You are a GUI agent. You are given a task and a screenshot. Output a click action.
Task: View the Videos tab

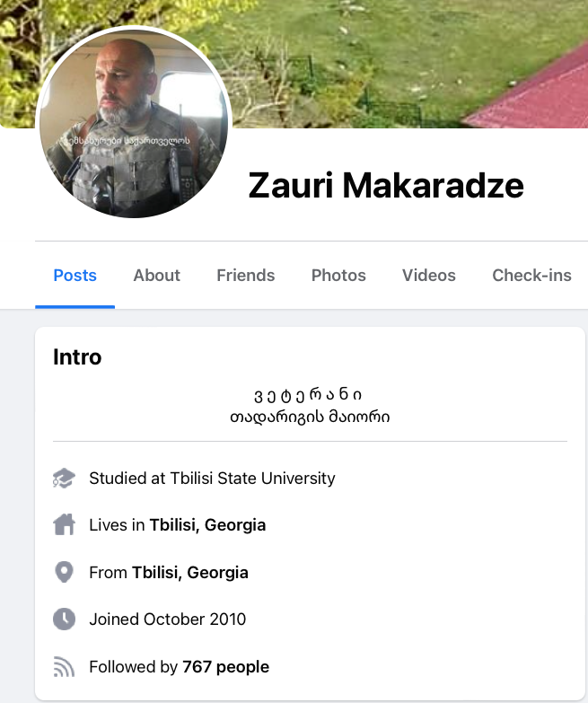pyautogui.click(x=429, y=276)
